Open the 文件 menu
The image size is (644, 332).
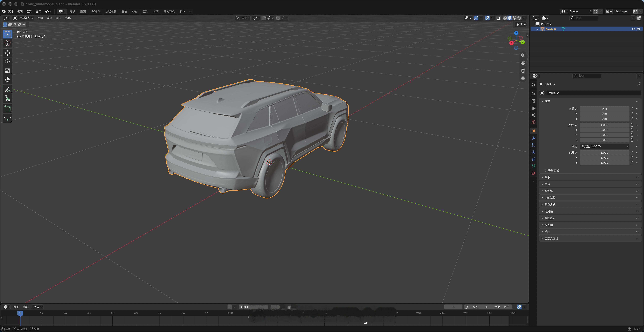11,11
